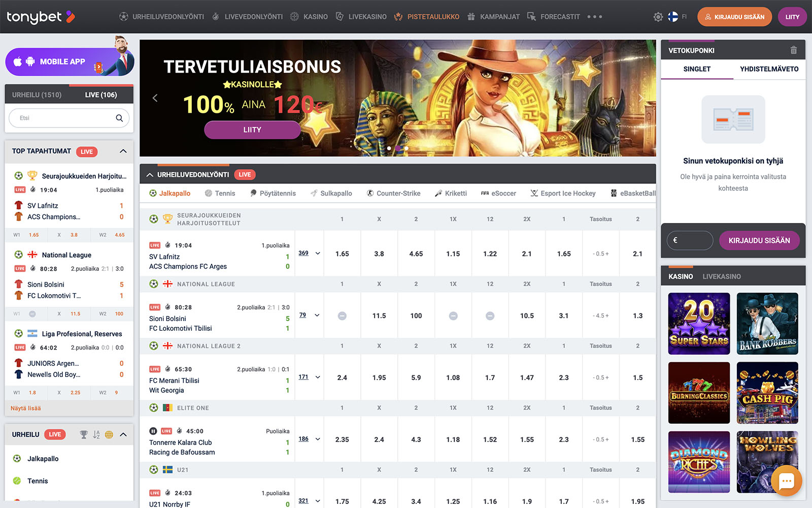Click the Kirjaudu sisään header button
The height and width of the screenshot is (508, 812).
pyautogui.click(x=734, y=17)
